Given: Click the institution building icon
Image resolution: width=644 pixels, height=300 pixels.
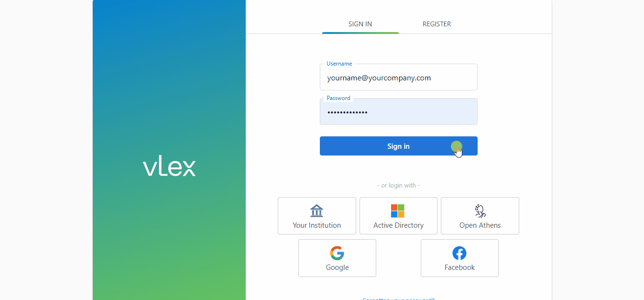Looking at the screenshot, I should click(x=317, y=211).
